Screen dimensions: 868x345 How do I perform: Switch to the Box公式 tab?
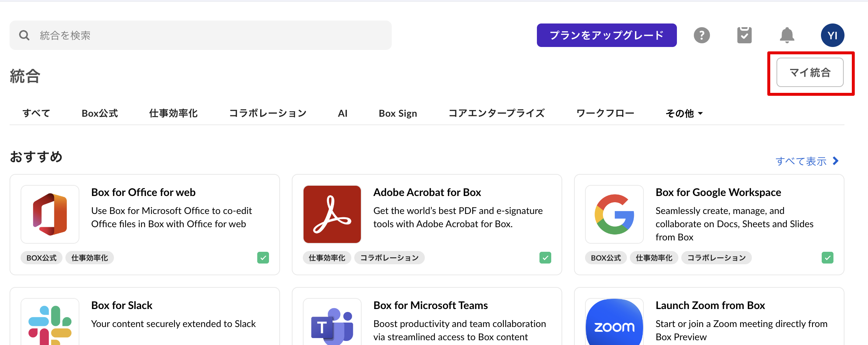click(x=100, y=113)
